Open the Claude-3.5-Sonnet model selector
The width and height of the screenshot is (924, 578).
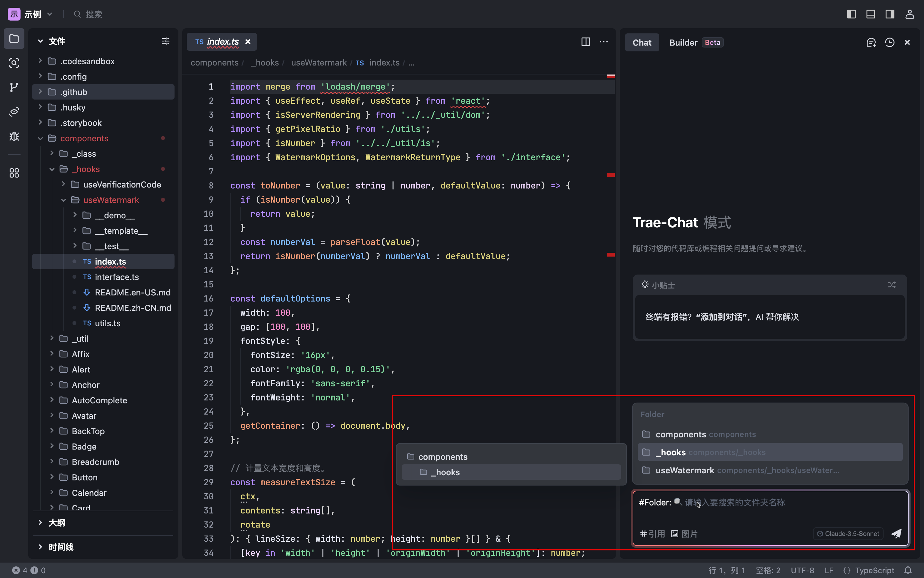click(x=848, y=534)
